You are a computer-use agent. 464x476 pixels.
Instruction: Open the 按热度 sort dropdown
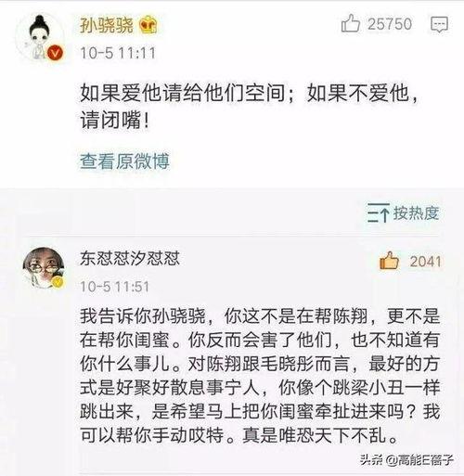(404, 212)
